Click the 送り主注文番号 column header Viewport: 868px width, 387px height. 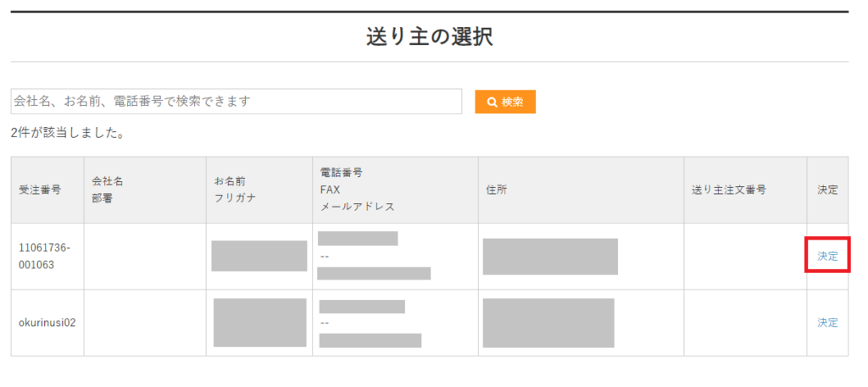[729, 190]
